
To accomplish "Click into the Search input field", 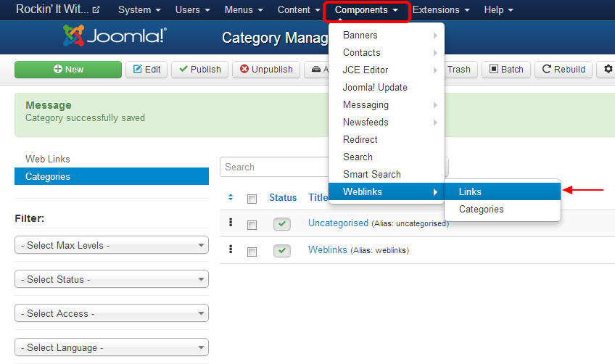I will click(x=275, y=167).
